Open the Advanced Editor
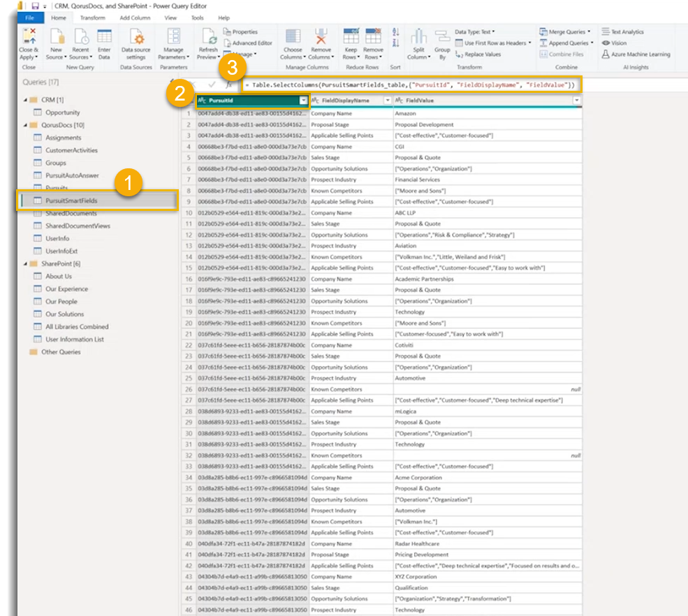 tap(248, 43)
